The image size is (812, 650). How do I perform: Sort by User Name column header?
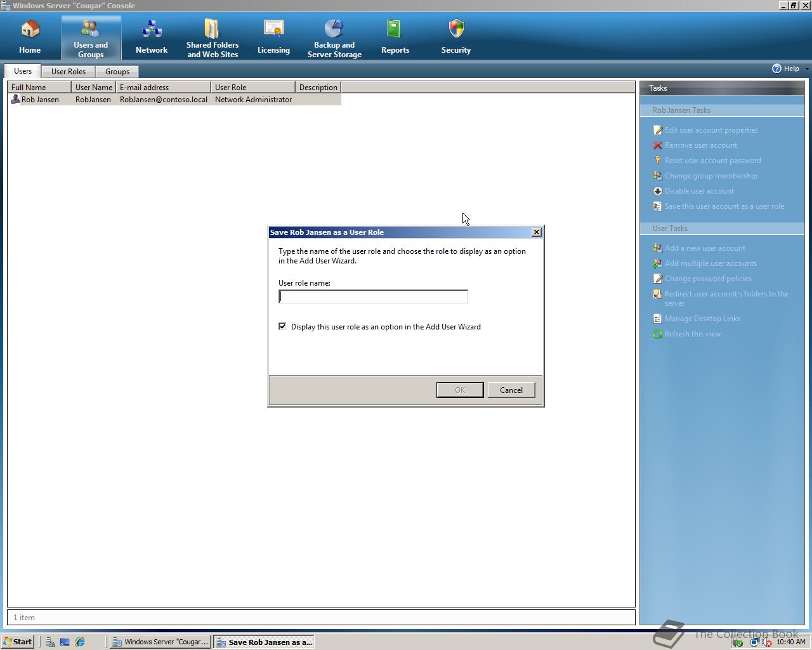[x=93, y=88]
